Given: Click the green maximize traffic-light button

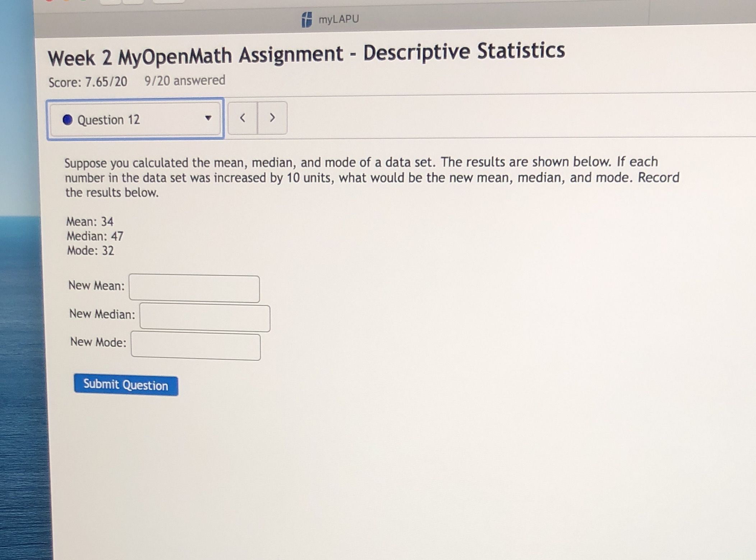Looking at the screenshot, I should coord(83,2).
